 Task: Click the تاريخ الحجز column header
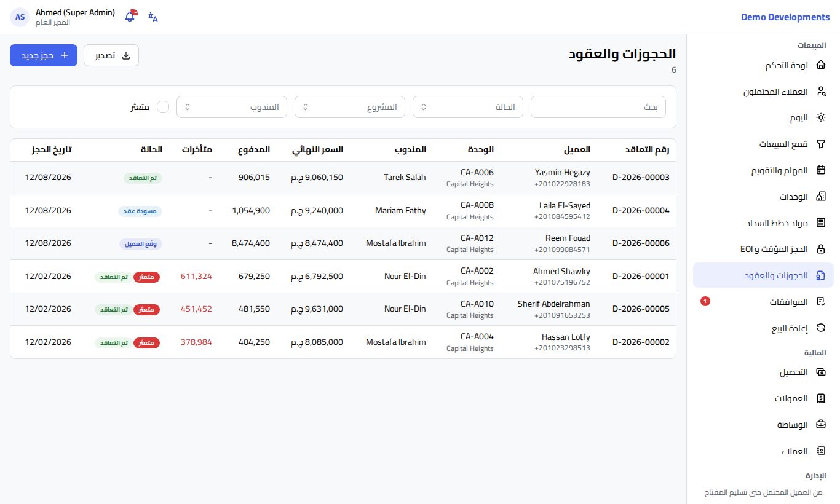pos(52,149)
